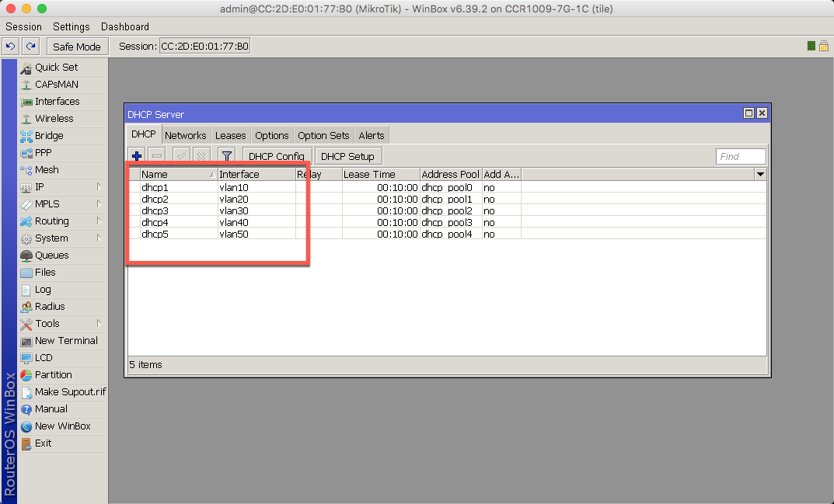Sort by the Name column header
The width and height of the screenshot is (834, 504).
click(179, 174)
